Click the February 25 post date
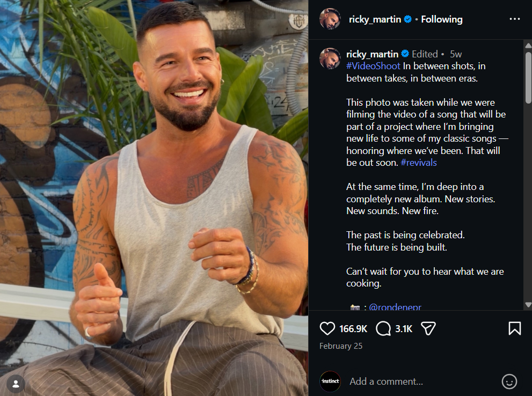532x396 pixels. [x=341, y=346]
